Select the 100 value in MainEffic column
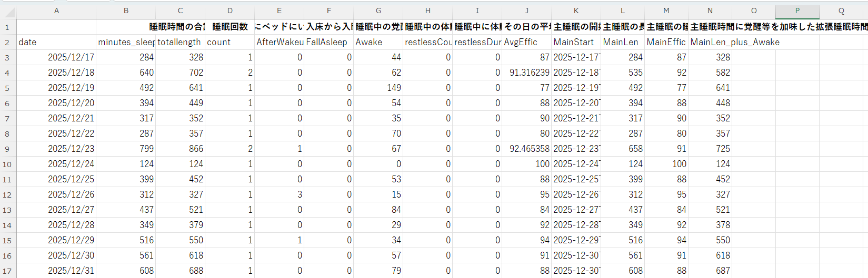868x278 pixels. pos(666,164)
